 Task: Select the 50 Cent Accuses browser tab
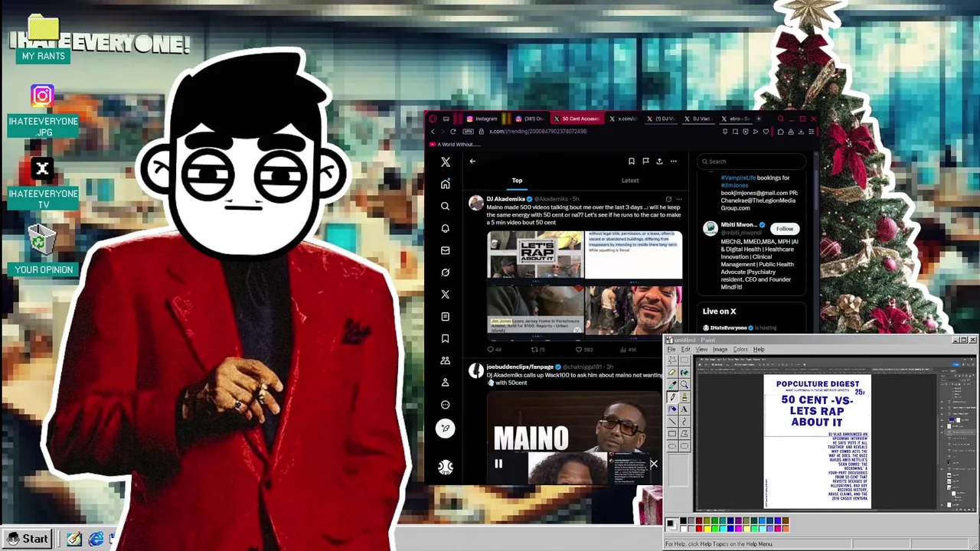click(576, 119)
